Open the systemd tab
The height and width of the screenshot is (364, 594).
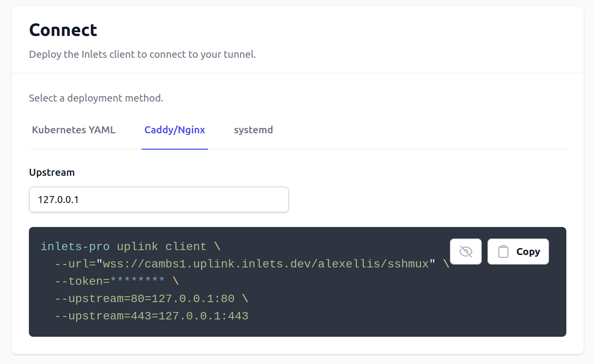coord(253,130)
